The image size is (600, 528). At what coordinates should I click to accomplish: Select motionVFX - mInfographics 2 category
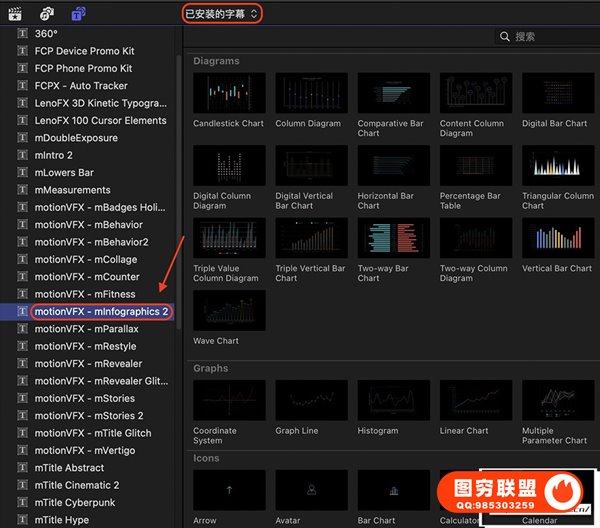click(x=100, y=312)
